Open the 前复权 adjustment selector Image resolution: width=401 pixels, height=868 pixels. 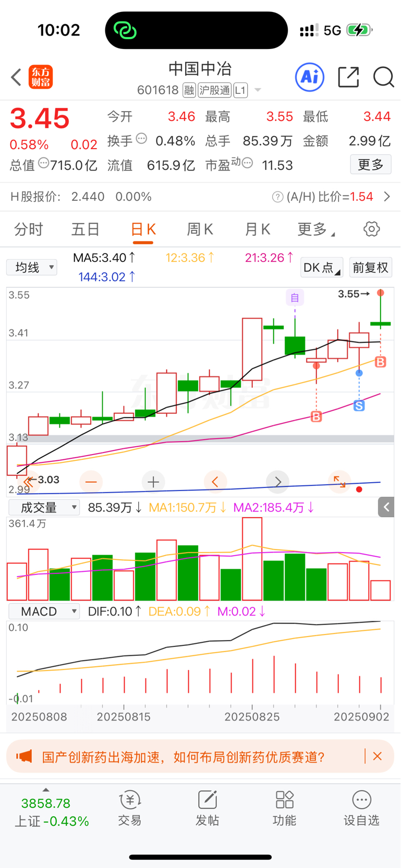click(370, 267)
